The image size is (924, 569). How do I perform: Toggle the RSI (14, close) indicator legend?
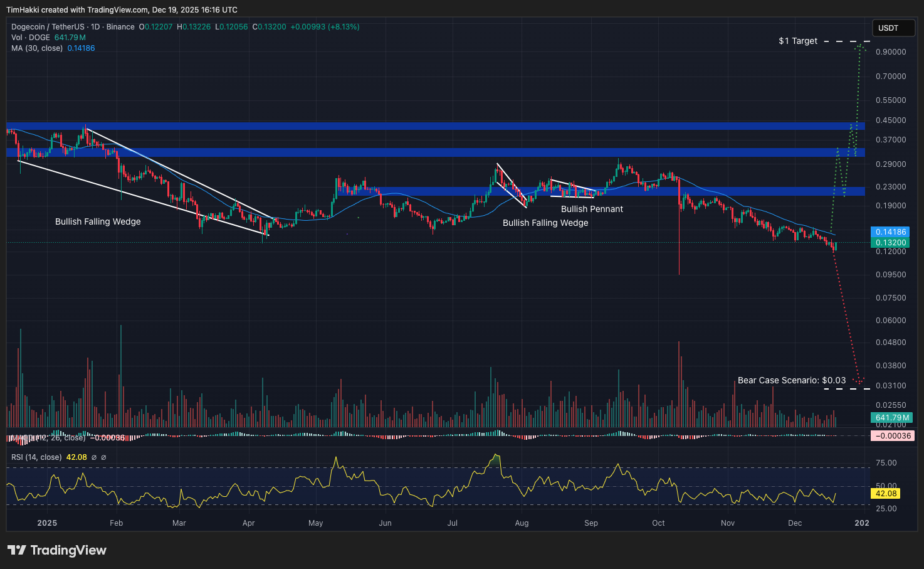36,457
